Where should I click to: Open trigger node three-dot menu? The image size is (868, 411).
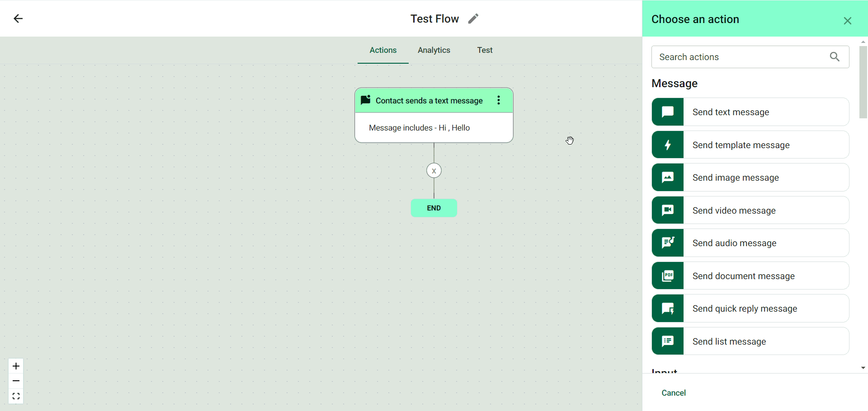click(499, 100)
